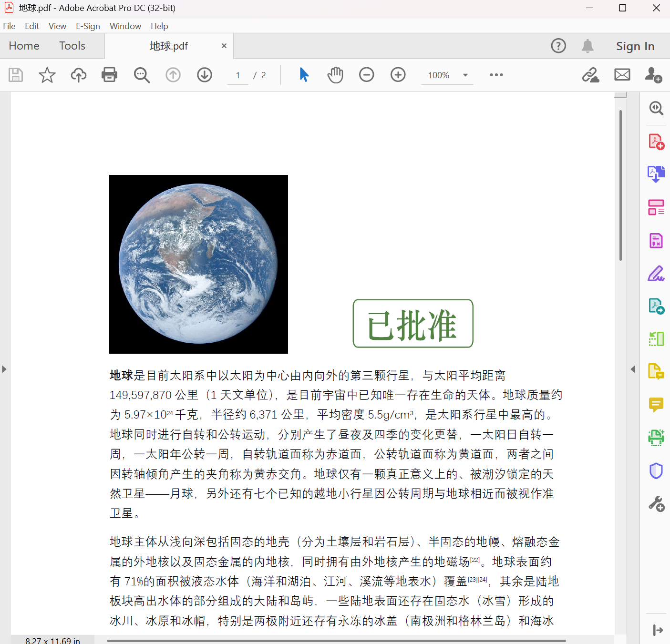
Task: Add file to favorites with star icon
Action: point(46,75)
